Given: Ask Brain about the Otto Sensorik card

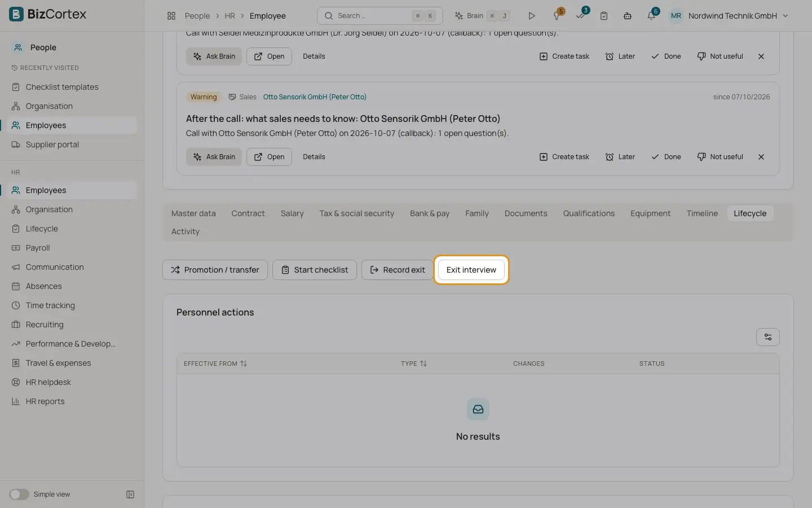Looking at the screenshot, I should (x=214, y=157).
